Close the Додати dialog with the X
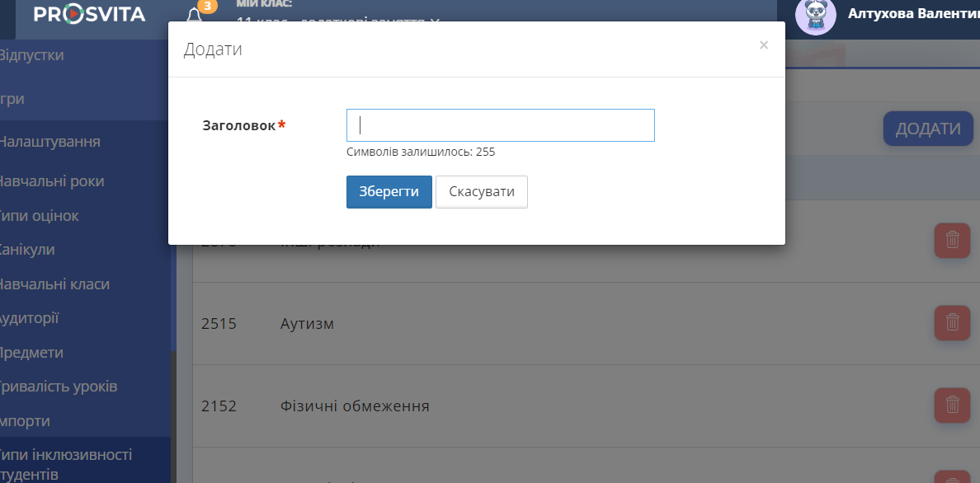The height and width of the screenshot is (483, 980). 764,45
